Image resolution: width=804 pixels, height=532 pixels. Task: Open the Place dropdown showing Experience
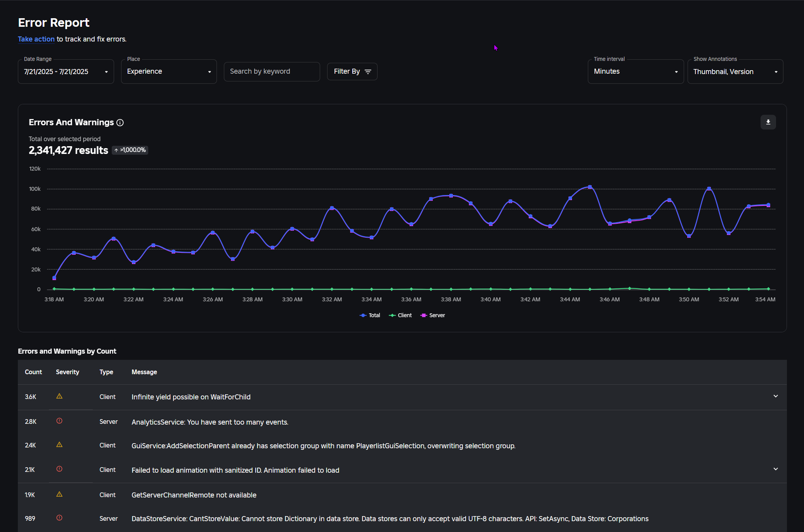click(x=169, y=72)
